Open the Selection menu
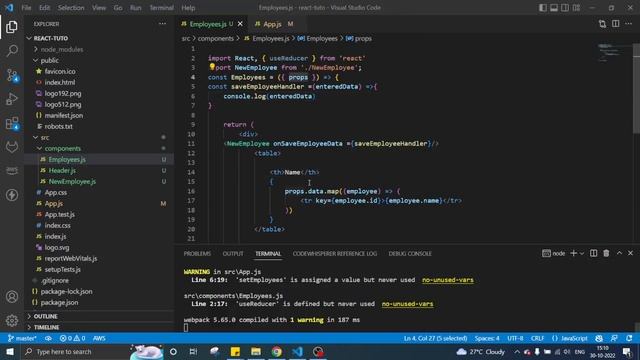This screenshot has width=640, height=360. 71,8
